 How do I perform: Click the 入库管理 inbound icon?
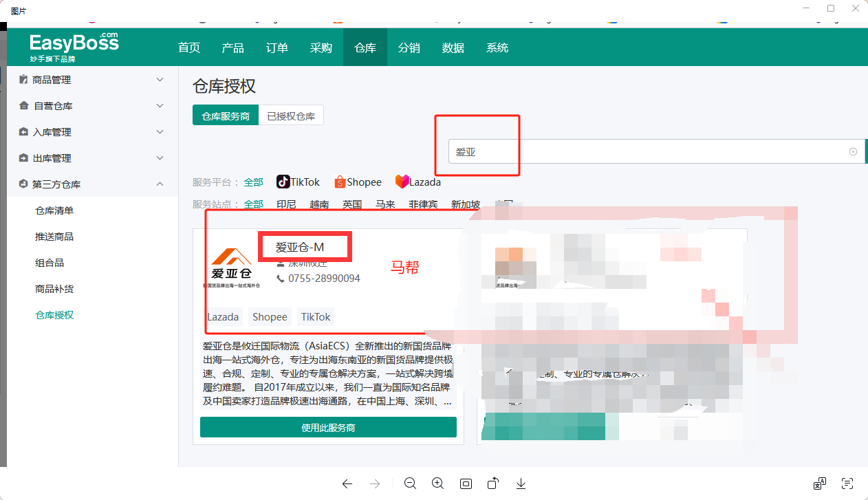click(x=23, y=132)
